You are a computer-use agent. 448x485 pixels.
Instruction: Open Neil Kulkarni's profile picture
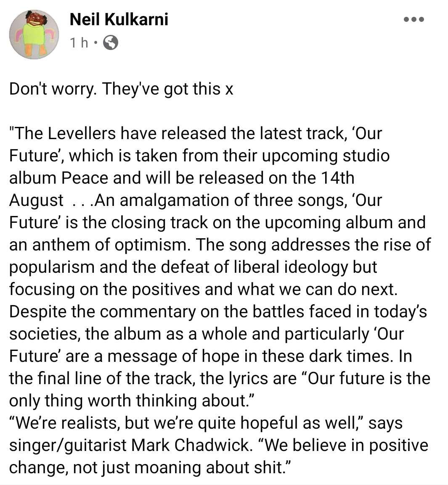34,34
